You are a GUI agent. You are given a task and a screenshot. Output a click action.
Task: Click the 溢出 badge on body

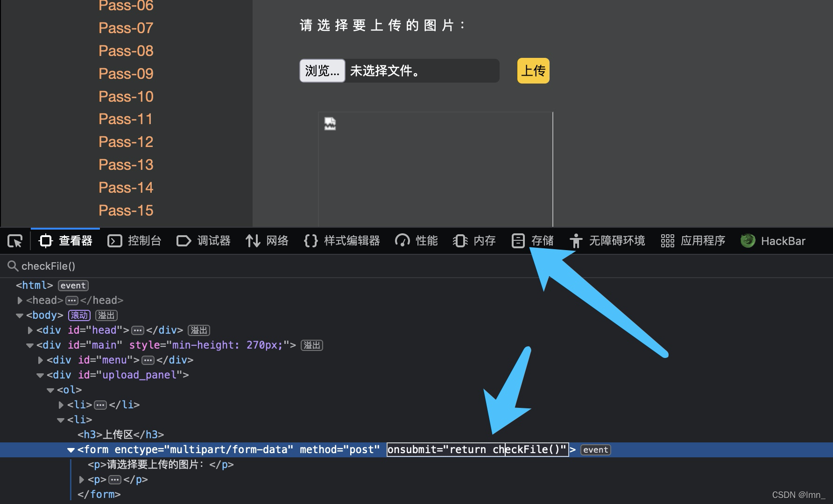[106, 315]
